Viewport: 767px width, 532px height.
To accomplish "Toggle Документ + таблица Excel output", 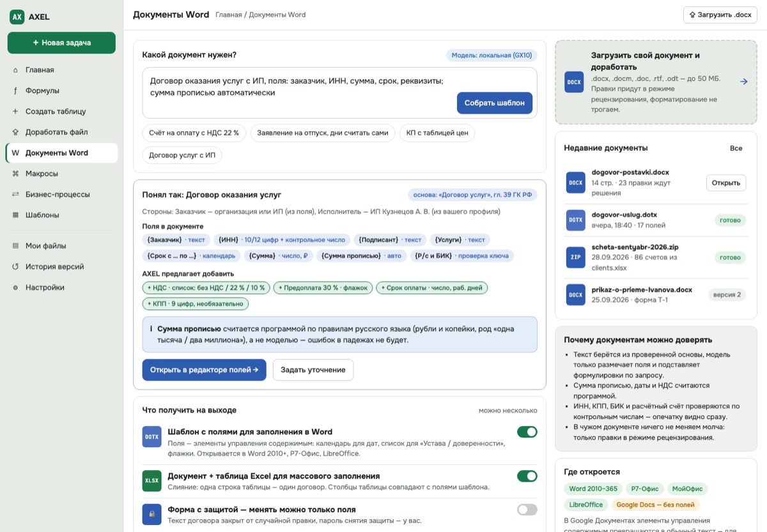I will tap(527, 476).
